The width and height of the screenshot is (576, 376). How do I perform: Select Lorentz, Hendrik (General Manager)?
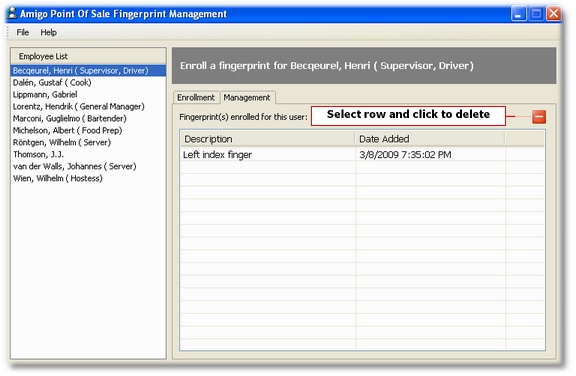pyautogui.click(x=88, y=106)
